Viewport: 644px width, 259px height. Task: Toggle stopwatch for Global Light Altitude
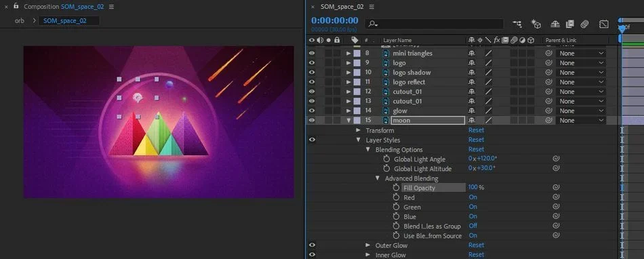click(x=386, y=169)
